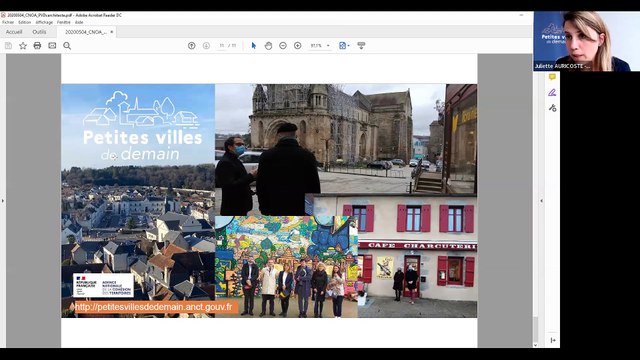Open the Aide menu
This screenshot has height=360, width=640.
point(79,22)
